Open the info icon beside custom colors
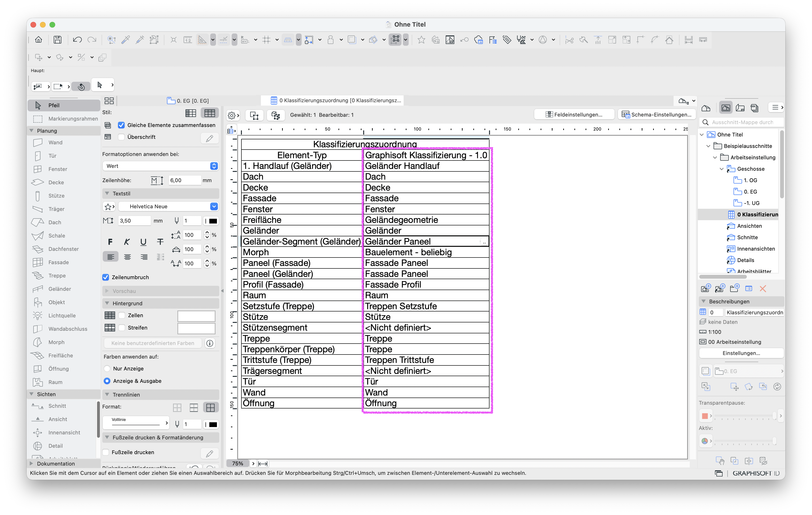 click(210, 343)
